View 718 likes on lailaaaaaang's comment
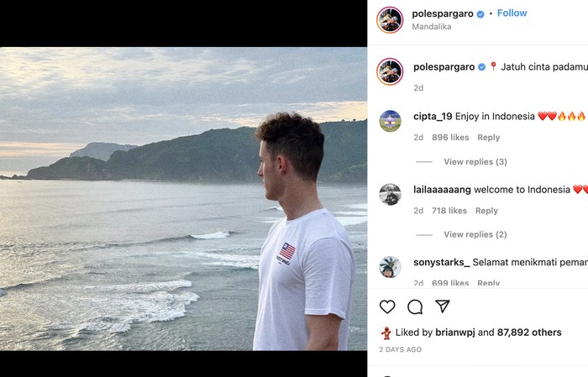 tap(449, 211)
